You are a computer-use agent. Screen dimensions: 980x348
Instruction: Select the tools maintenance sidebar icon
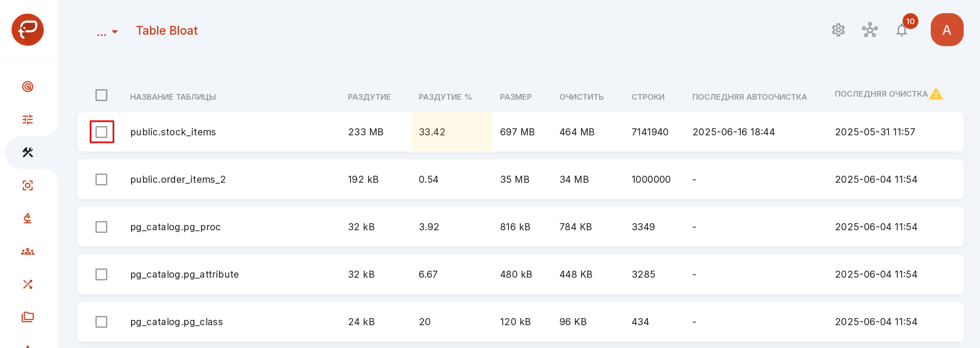(28, 152)
